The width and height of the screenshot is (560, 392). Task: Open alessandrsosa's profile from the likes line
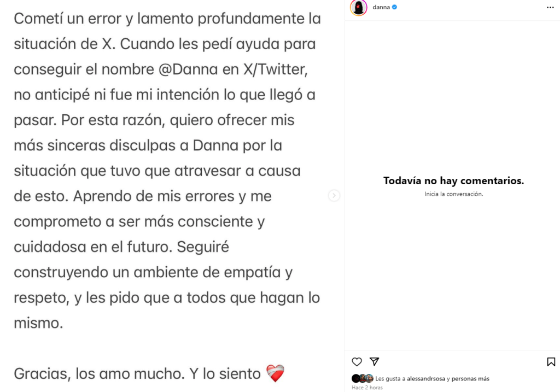426,378
